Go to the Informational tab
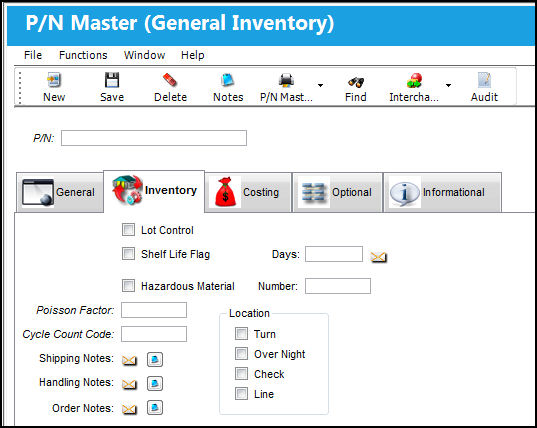The height and width of the screenshot is (428, 537). tap(442, 192)
